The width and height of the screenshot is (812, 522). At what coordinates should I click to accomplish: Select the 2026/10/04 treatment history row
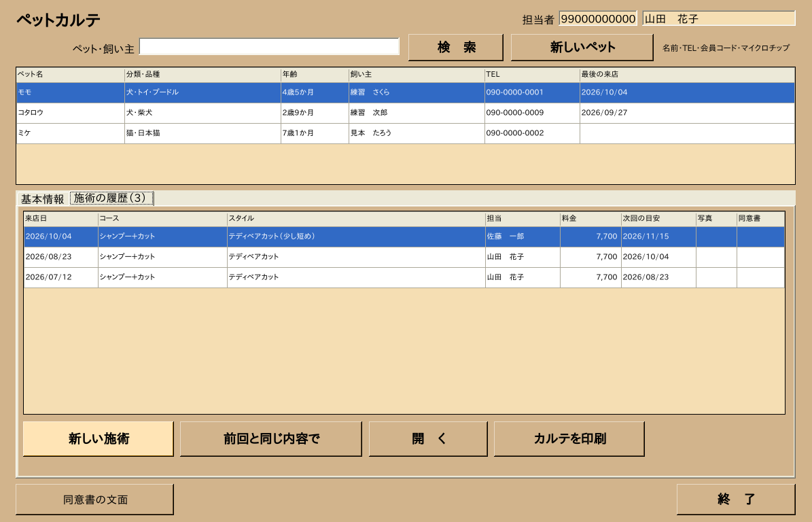(404, 237)
